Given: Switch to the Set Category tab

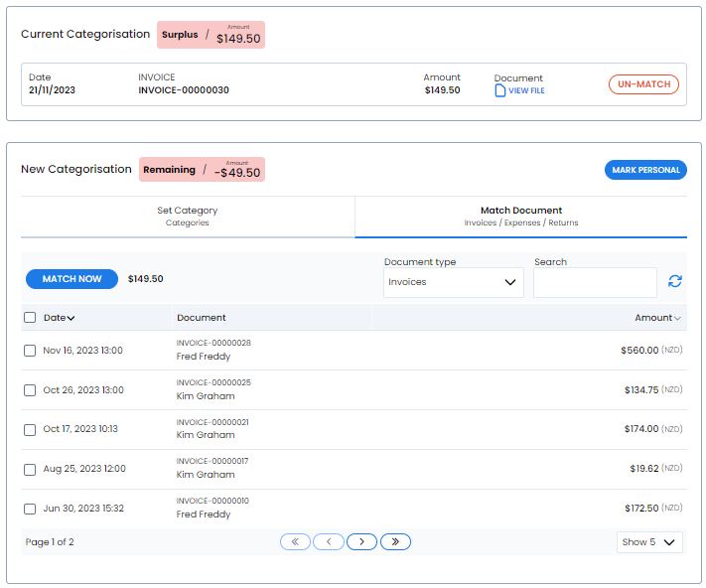Looking at the screenshot, I should coord(188,217).
